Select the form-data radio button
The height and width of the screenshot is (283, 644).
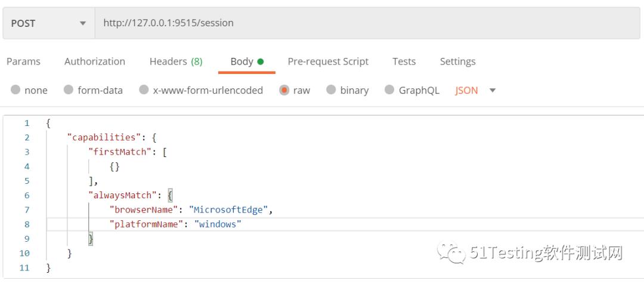[69, 90]
